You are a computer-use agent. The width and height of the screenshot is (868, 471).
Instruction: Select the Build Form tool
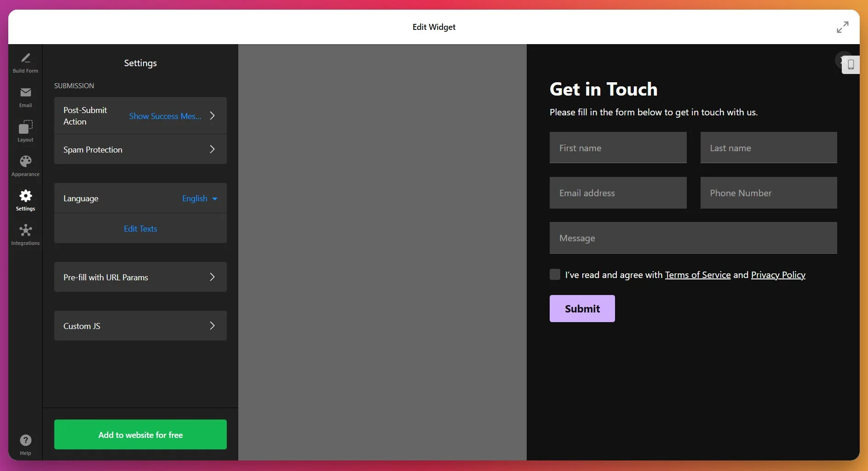(25, 62)
